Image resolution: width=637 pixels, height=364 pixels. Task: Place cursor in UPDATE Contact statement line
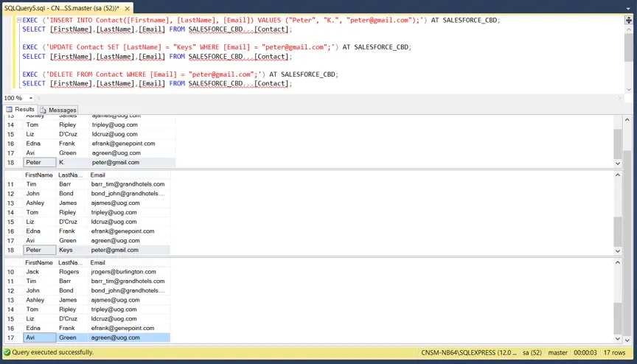click(217, 47)
